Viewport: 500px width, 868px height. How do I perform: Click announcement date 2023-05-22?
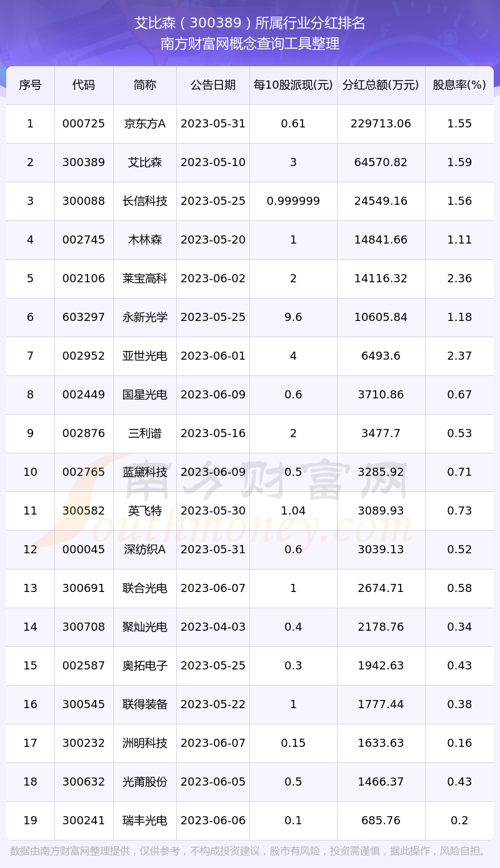(x=213, y=704)
